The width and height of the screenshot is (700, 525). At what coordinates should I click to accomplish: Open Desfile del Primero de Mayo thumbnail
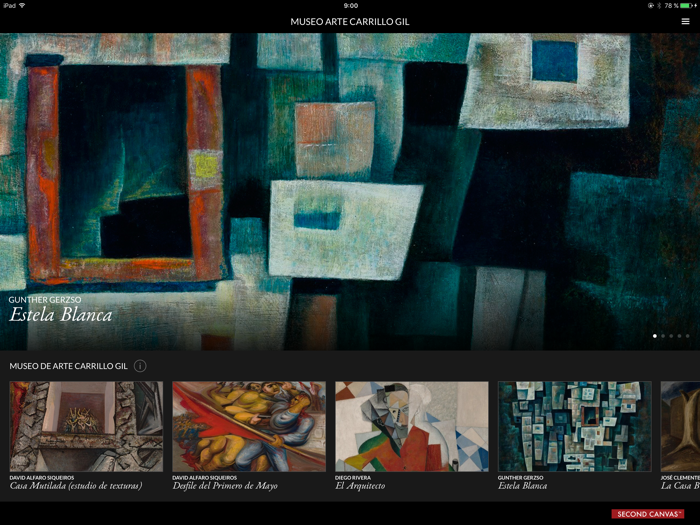point(249,426)
